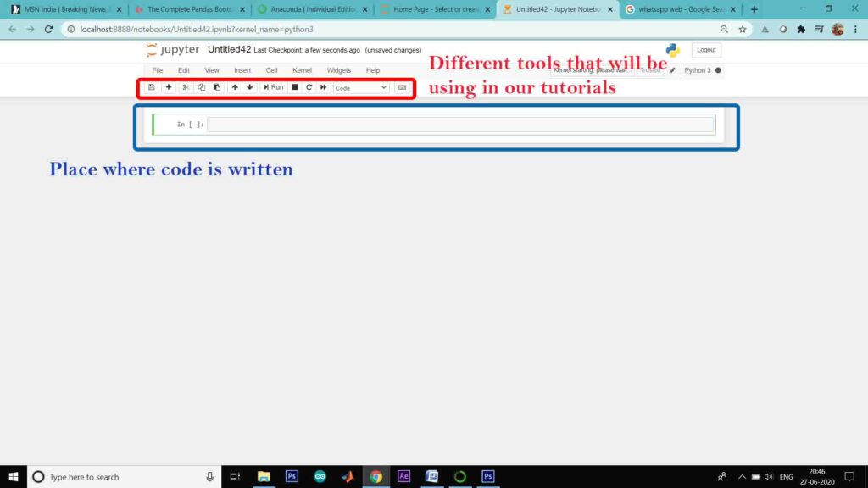Open the Windows Start menu

[x=14, y=476]
